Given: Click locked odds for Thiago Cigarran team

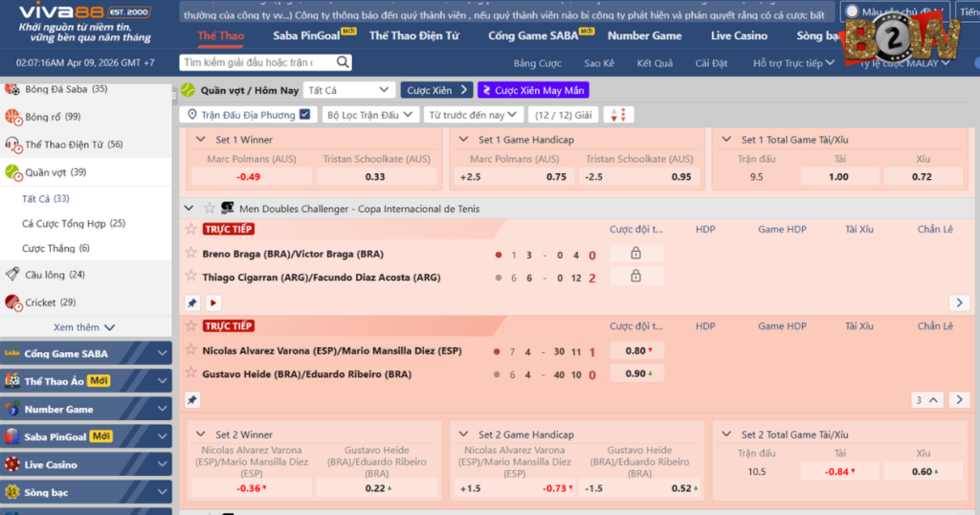Looking at the screenshot, I should tap(636, 277).
